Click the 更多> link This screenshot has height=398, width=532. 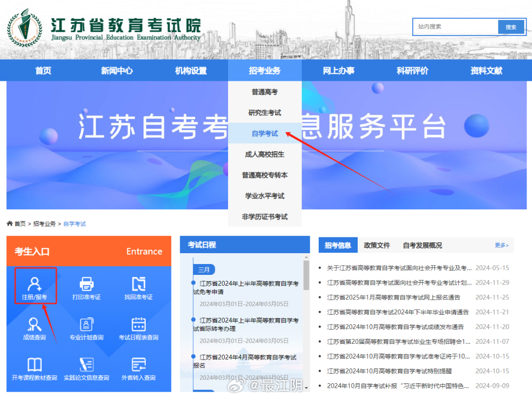(x=501, y=245)
